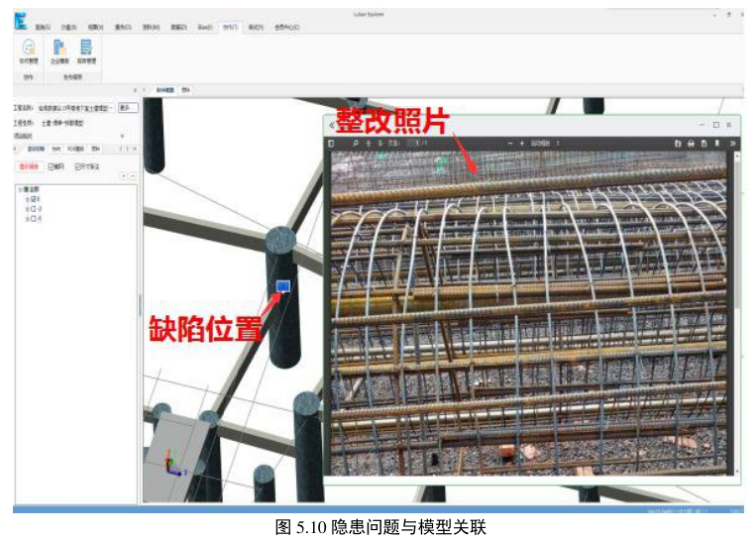The width and height of the screenshot is (756, 540).
Task: Click the XYZ axis gizmo in the viewport
Action: pyautogui.click(x=174, y=465)
